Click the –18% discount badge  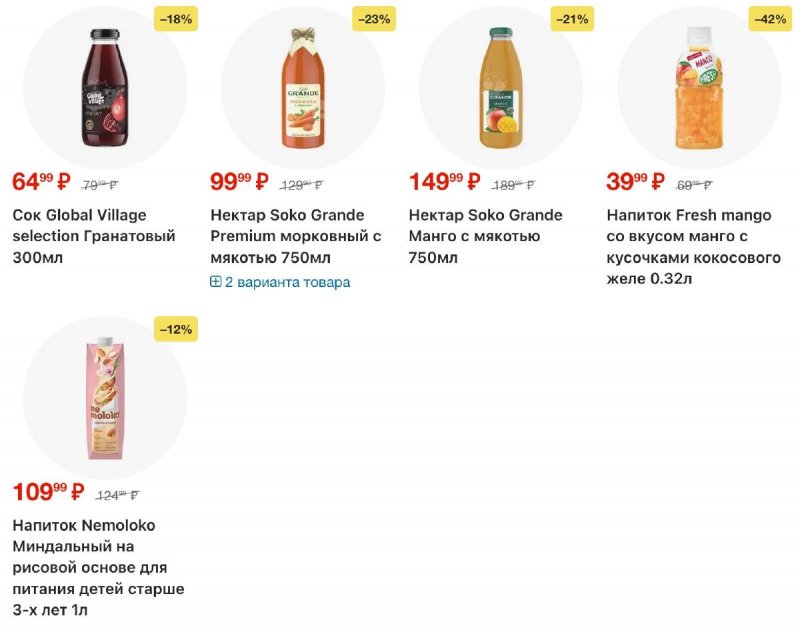tap(176, 19)
